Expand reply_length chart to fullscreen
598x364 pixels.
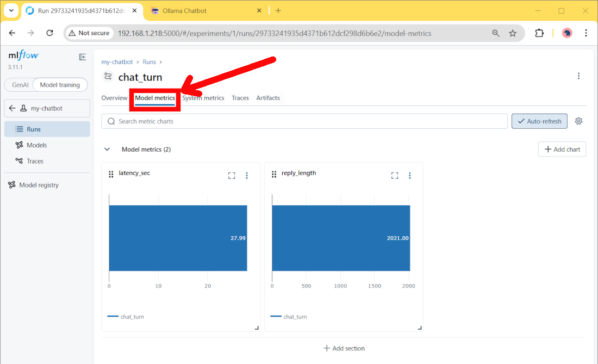tap(395, 175)
